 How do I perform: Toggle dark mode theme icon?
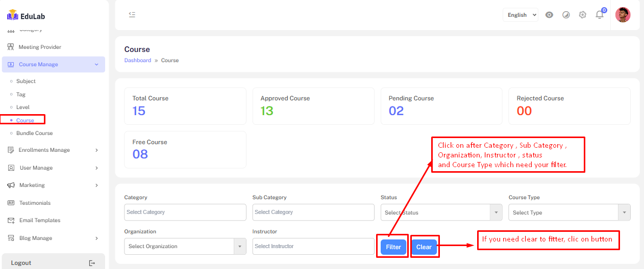tap(566, 15)
